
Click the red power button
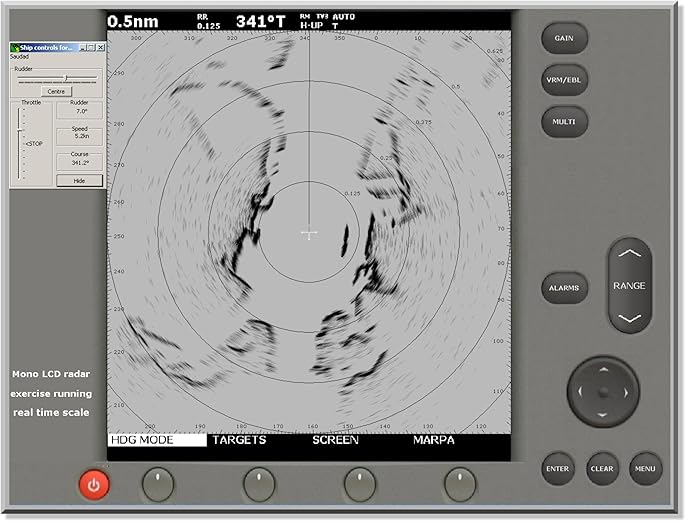click(93, 485)
